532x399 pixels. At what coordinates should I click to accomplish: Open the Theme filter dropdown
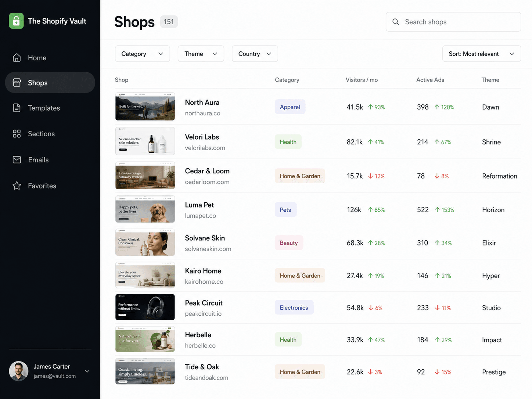[x=201, y=54]
